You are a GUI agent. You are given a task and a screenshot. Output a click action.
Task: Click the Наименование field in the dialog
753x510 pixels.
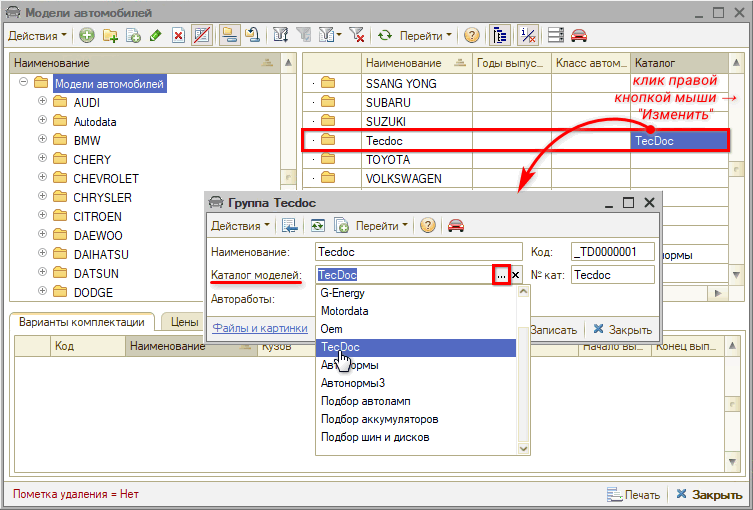click(x=418, y=252)
